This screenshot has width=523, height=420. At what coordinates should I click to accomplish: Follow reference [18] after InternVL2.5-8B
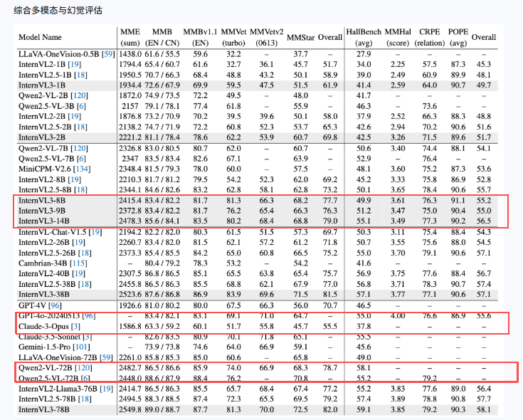point(80,190)
